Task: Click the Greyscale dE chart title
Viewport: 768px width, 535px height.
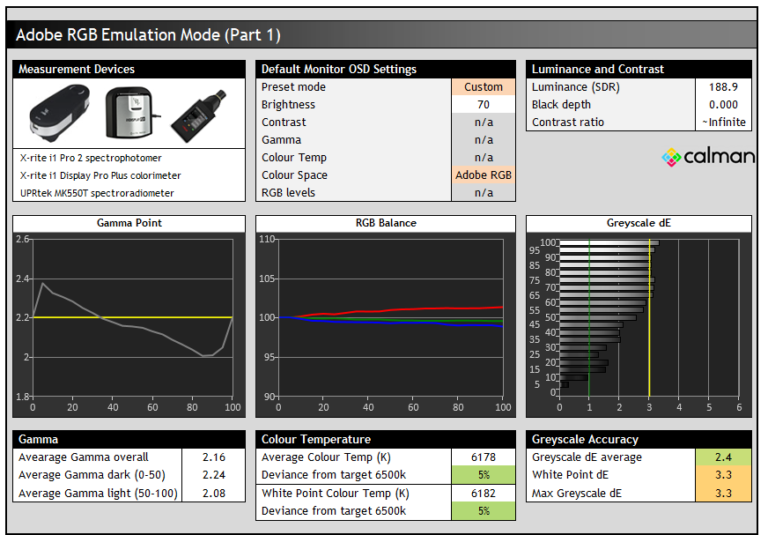Action: point(639,223)
